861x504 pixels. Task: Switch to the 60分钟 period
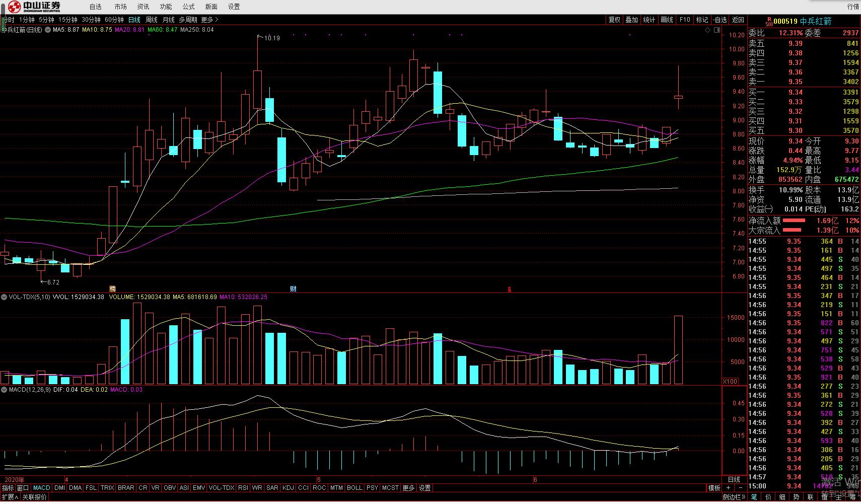pyautogui.click(x=114, y=20)
